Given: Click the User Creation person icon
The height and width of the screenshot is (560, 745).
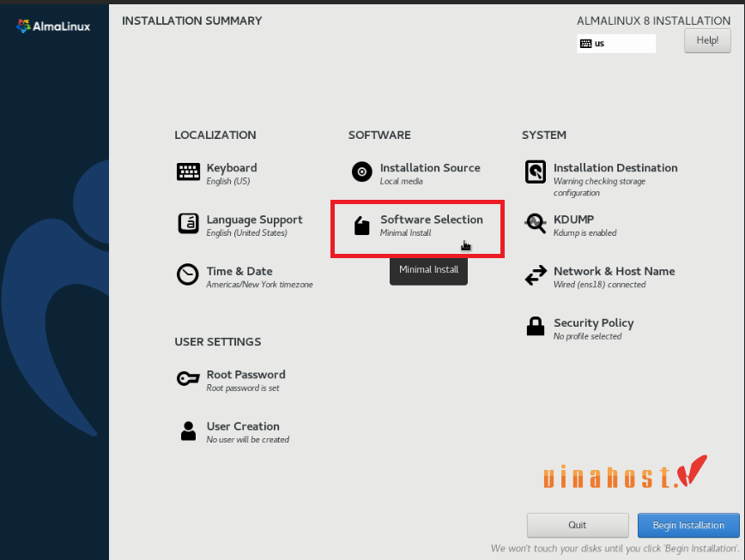Looking at the screenshot, I should [188, 431].
